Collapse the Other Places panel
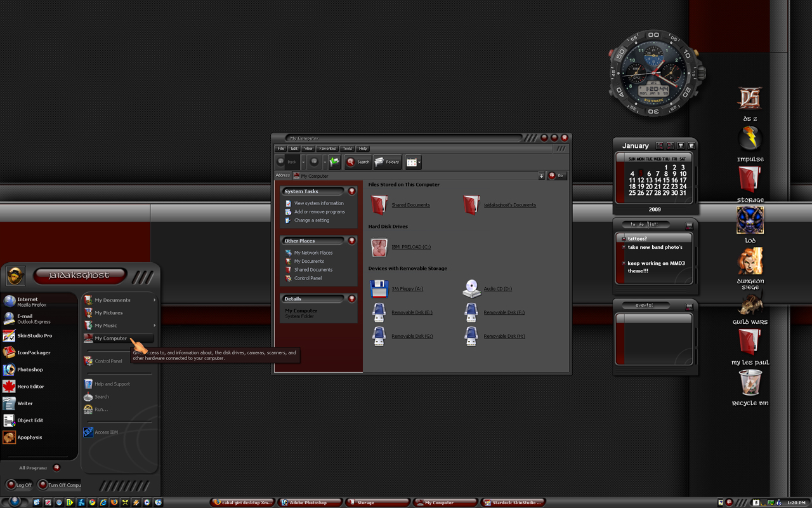 (x=351, y=241)
